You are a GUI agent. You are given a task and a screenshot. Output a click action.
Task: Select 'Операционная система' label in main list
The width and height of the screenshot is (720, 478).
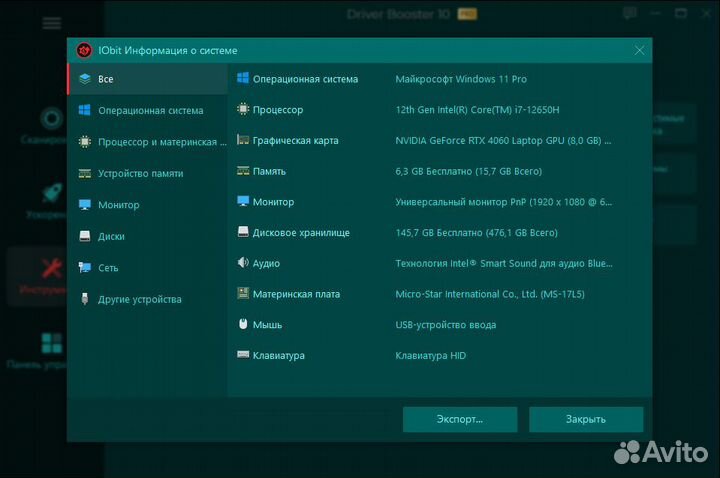[x=305, y=79]
